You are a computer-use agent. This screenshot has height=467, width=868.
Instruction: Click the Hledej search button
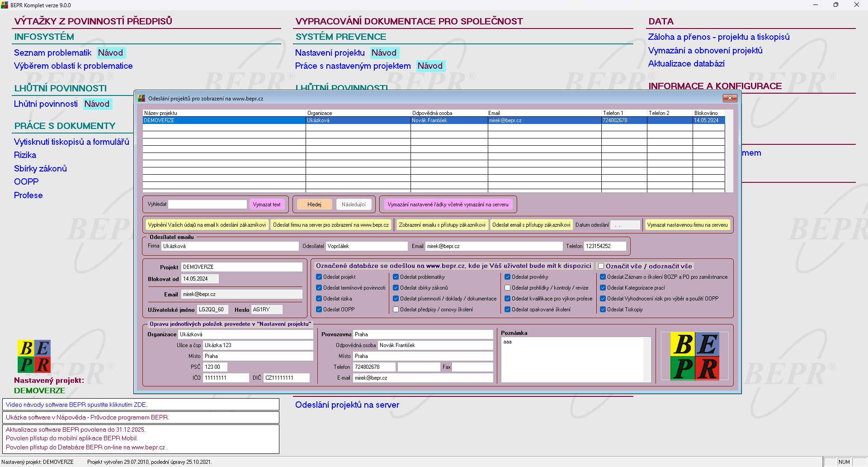coord(314,205)
